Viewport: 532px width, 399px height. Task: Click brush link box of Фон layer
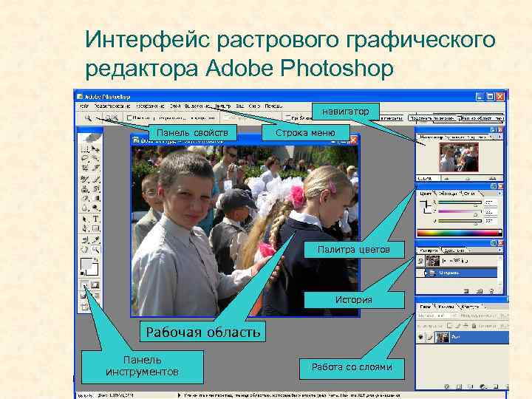click(x=429, y=337)
